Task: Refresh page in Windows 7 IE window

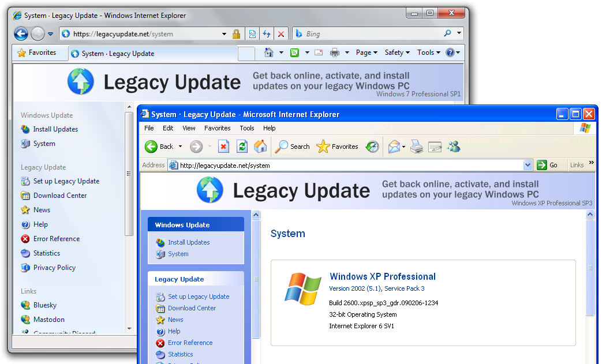Action: click(267, 34)
